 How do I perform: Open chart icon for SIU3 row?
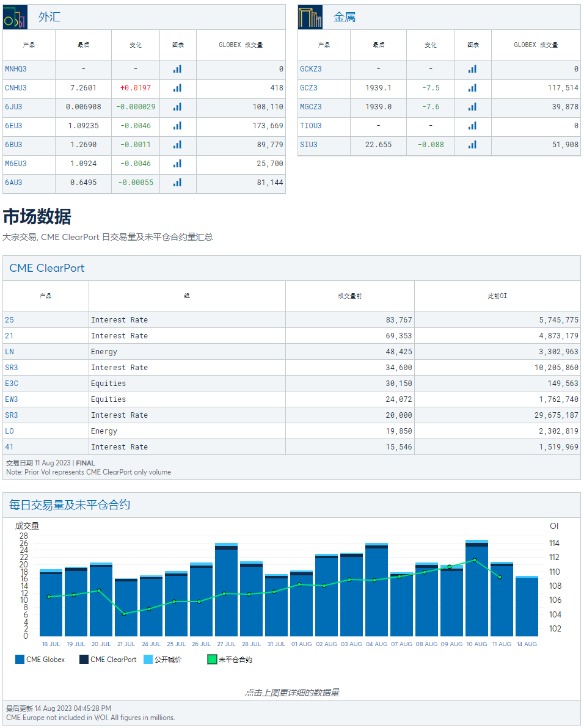pos(473,144)
